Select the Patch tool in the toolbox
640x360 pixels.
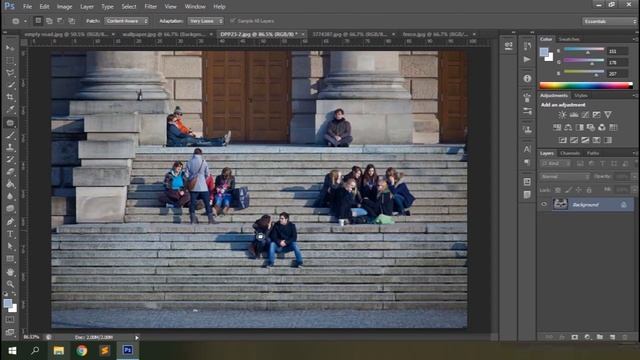tap(10, 122)
